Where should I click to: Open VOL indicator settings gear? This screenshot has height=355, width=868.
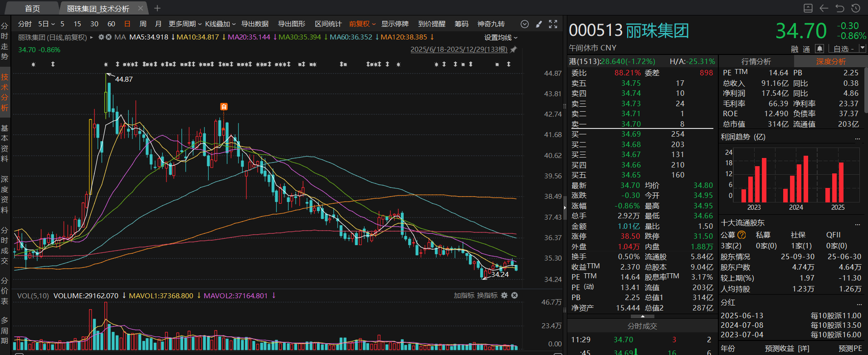point(504,296)
